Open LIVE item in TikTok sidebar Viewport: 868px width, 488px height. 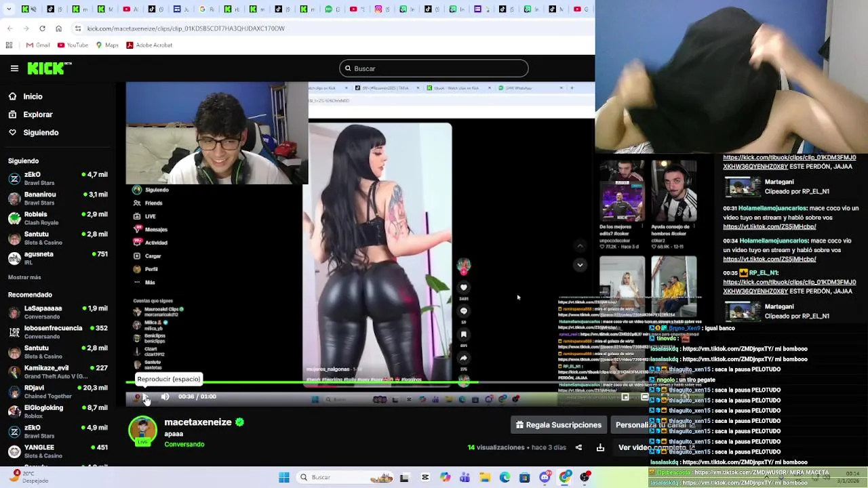(x=144, y=216)
